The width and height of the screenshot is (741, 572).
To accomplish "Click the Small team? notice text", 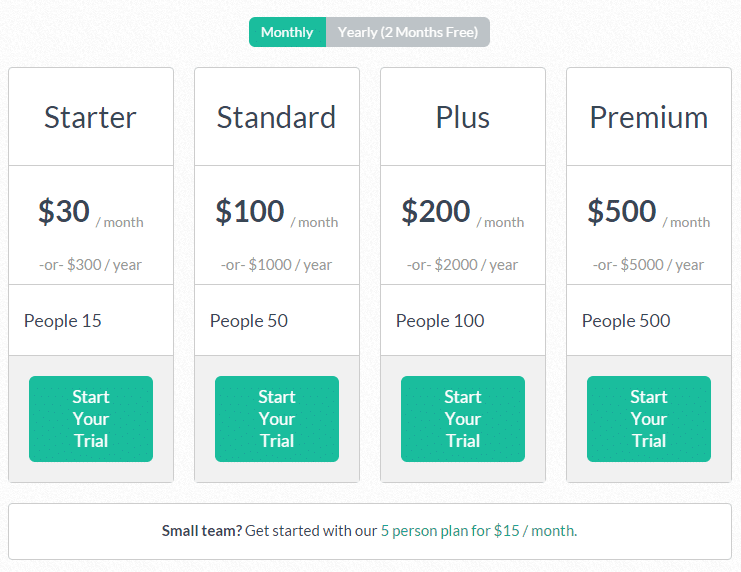I will coord(201,531).
